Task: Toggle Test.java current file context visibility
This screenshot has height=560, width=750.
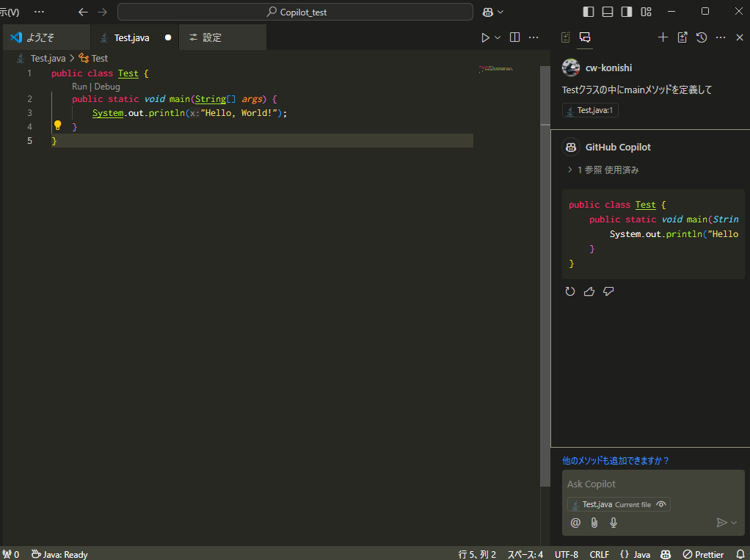Action: click(x=661, y=504)
